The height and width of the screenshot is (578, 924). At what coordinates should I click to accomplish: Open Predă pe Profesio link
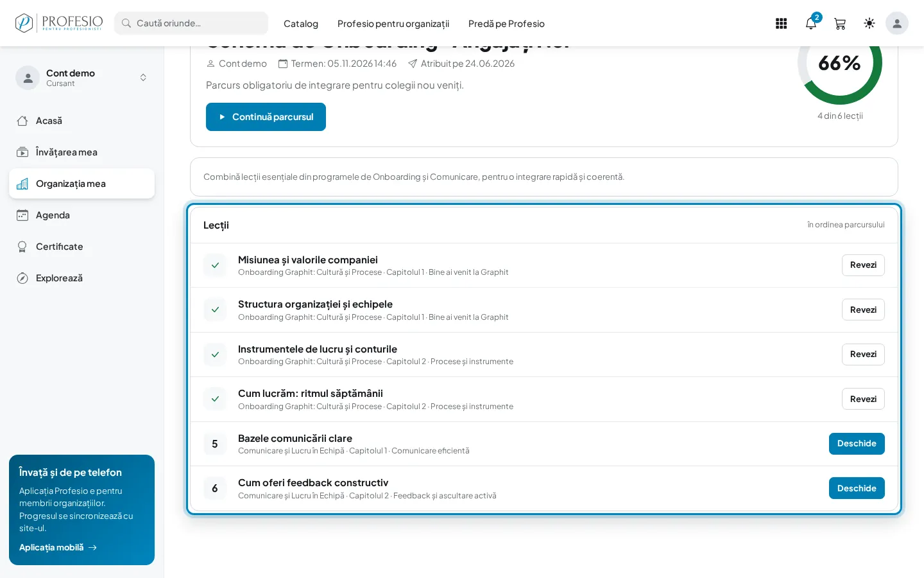point(506,24)
